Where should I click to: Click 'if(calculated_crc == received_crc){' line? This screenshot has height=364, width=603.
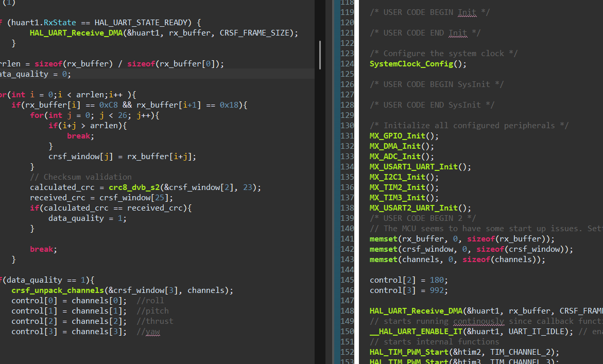[111, 208]
